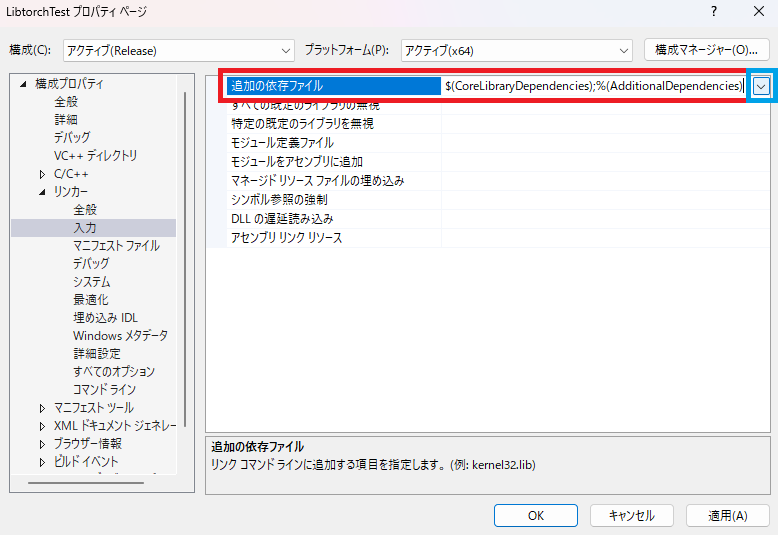Click the 適用 apply button
This screenshot has width=778, height=535.
[x=727, y=515]
